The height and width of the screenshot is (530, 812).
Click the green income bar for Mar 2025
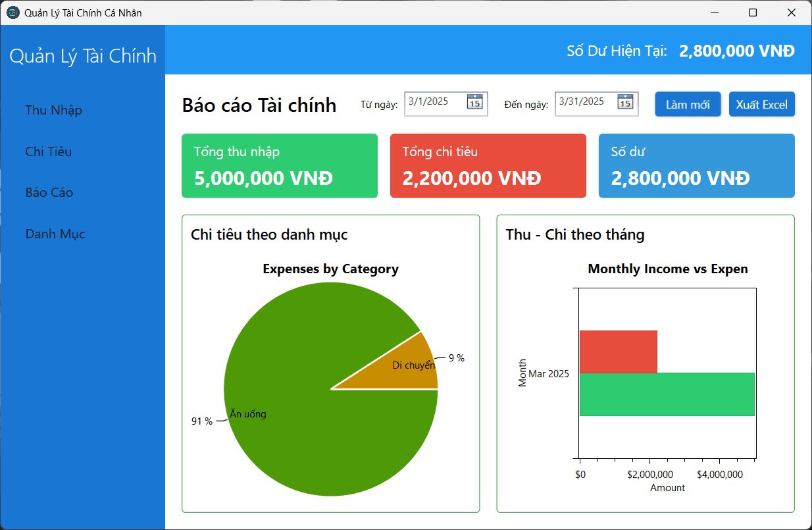(x=667, y=394)
